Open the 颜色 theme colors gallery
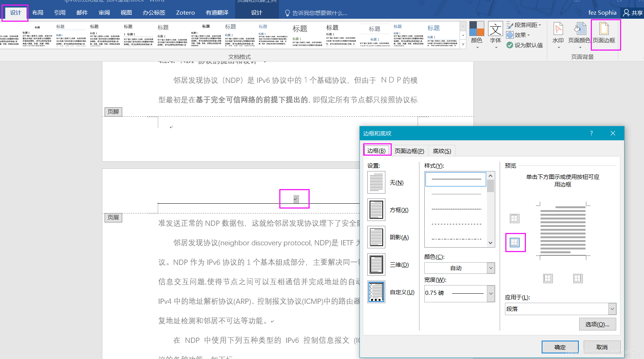 tap(476, 35)
